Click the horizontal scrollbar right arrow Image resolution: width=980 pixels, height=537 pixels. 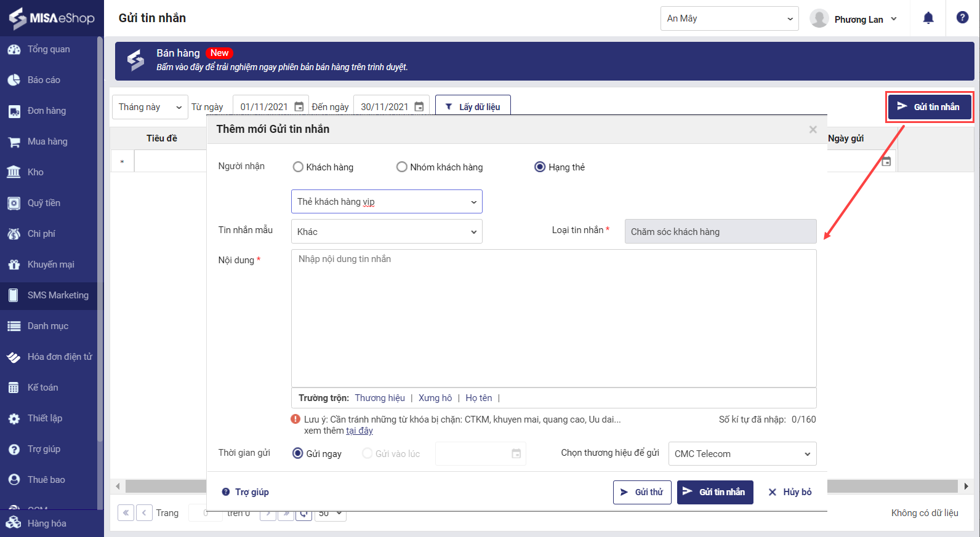[966, 486]
